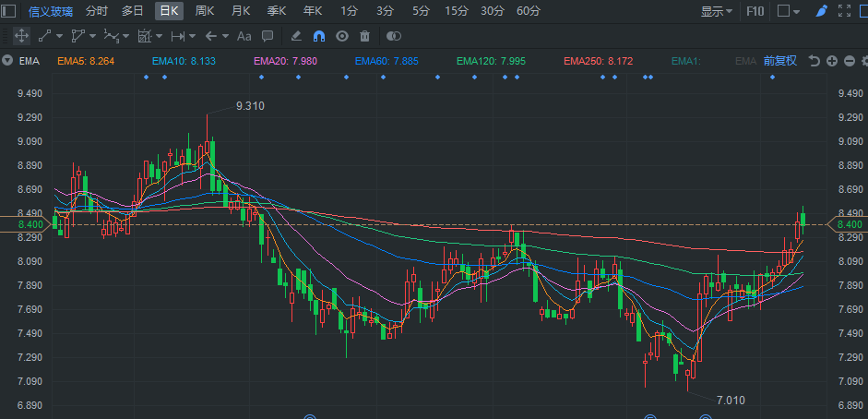This screenshot has width=868, height=419.
Task: Open the 显示 display dropdown
Action: click(x=717, y=11)
